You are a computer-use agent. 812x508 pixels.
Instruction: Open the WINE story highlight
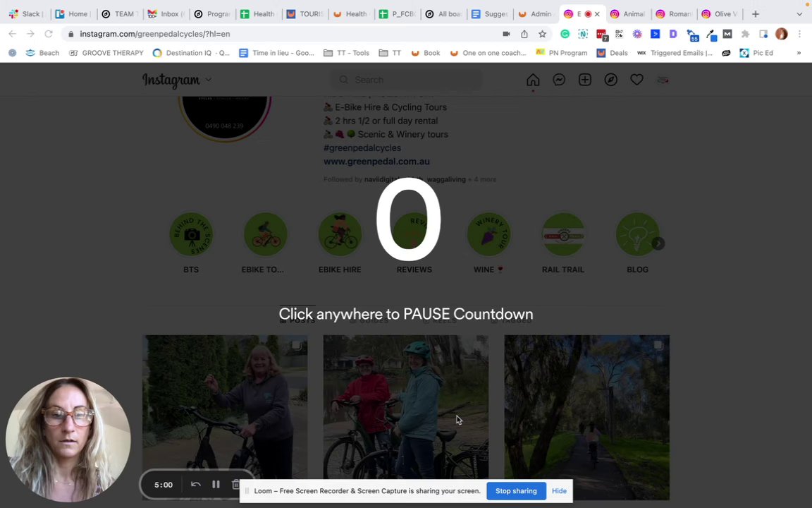(488, 234)
